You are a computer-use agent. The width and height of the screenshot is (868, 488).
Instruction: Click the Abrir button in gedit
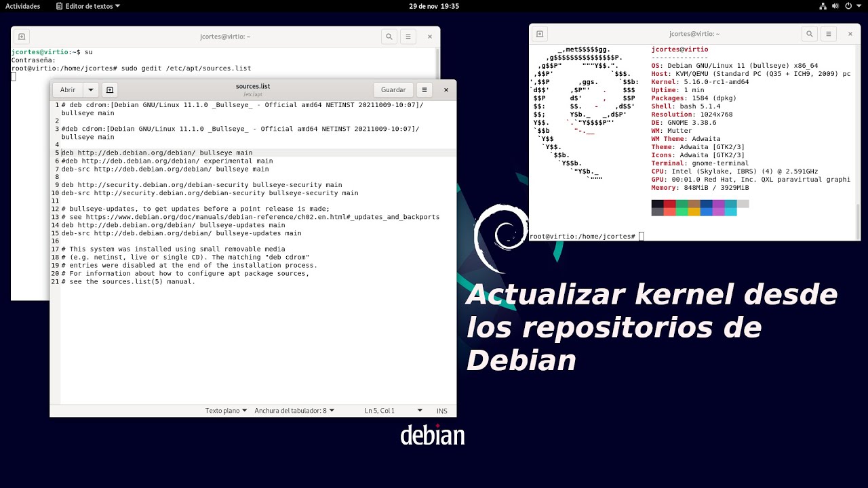(68, 89)
